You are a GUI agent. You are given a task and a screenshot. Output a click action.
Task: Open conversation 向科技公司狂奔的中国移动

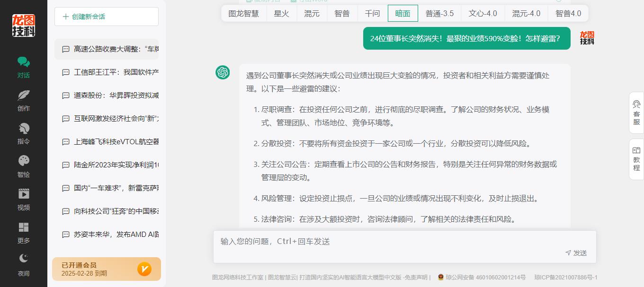point(107,211)
